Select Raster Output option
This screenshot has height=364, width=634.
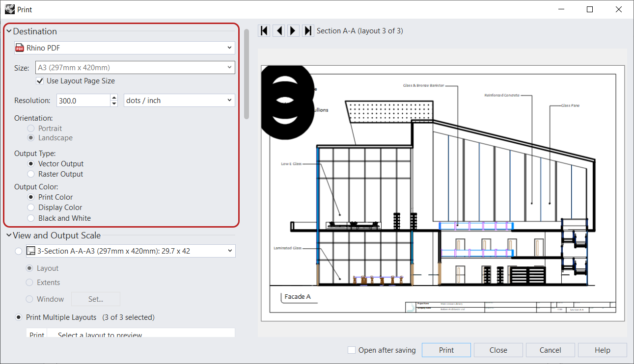tap(31, 174)
